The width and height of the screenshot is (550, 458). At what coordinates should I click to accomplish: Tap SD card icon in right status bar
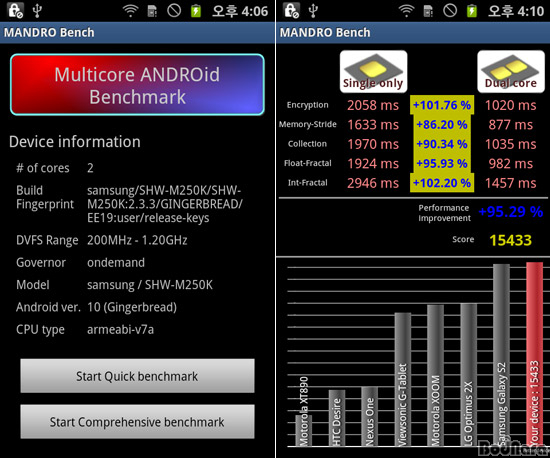[x=428, y=11]
